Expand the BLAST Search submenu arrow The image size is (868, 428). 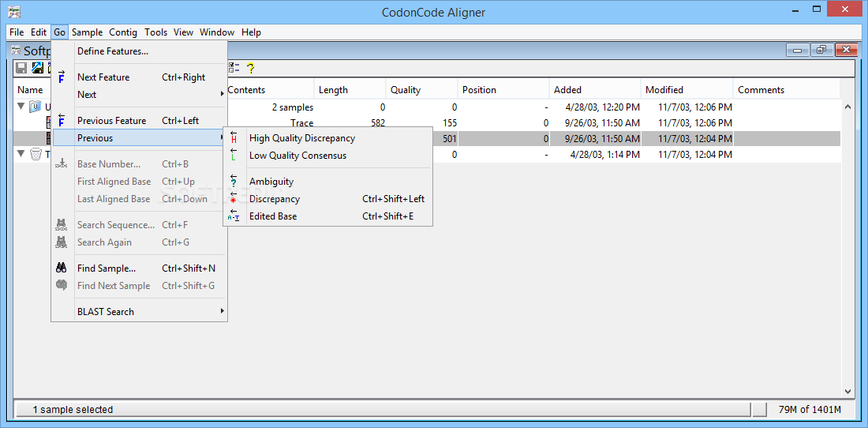tap(222, 311)
